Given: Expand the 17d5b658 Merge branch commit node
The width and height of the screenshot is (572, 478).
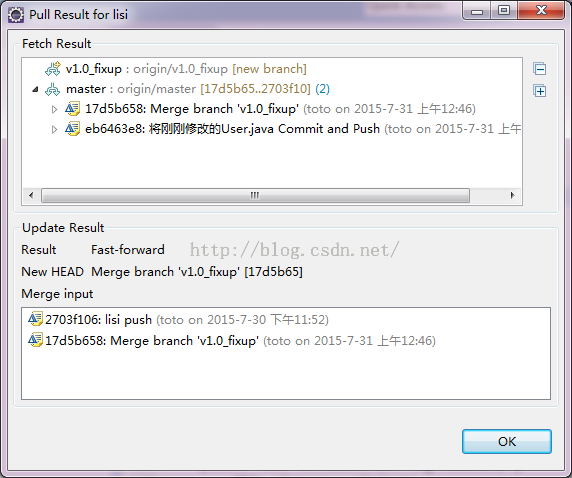Looking at the screenshot, I should 54,109.
